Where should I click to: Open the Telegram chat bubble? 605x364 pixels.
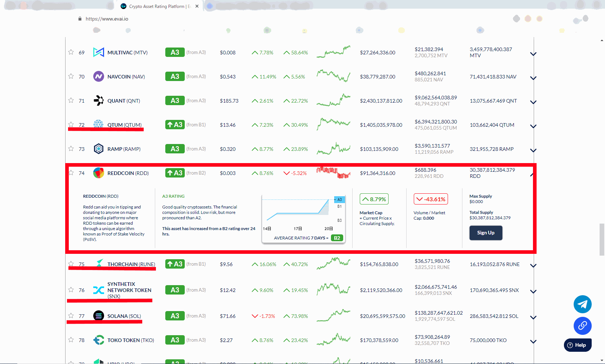coord(582,304)
